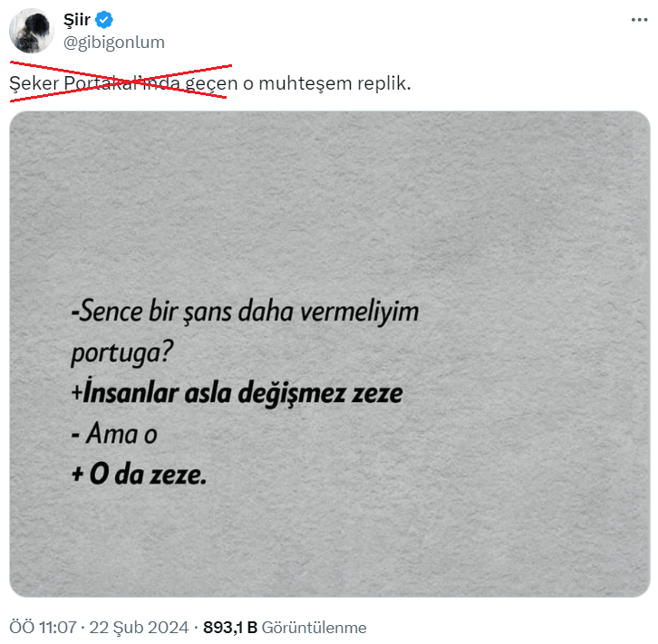Open the three-dot more options menu
658x644 pixels.
pyautogui.click(x=639, y=20)
